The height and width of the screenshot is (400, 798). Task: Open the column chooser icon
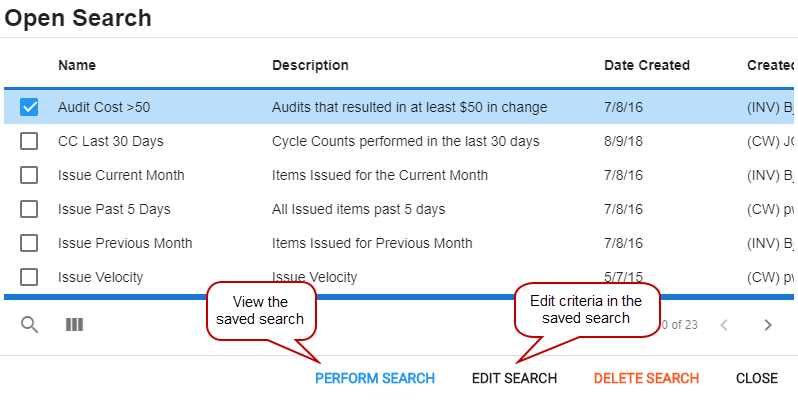[74, 324]
